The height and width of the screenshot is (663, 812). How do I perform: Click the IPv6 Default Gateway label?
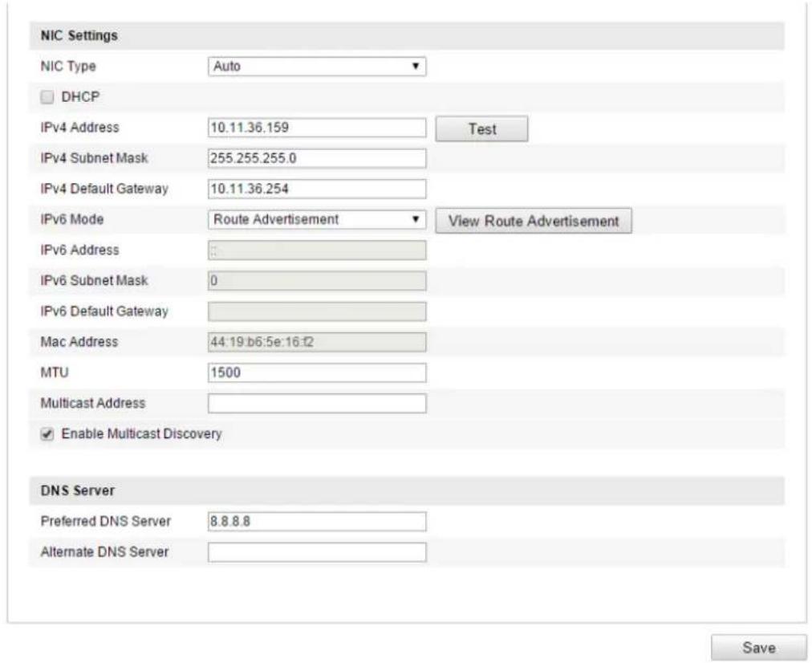point(104,311)
